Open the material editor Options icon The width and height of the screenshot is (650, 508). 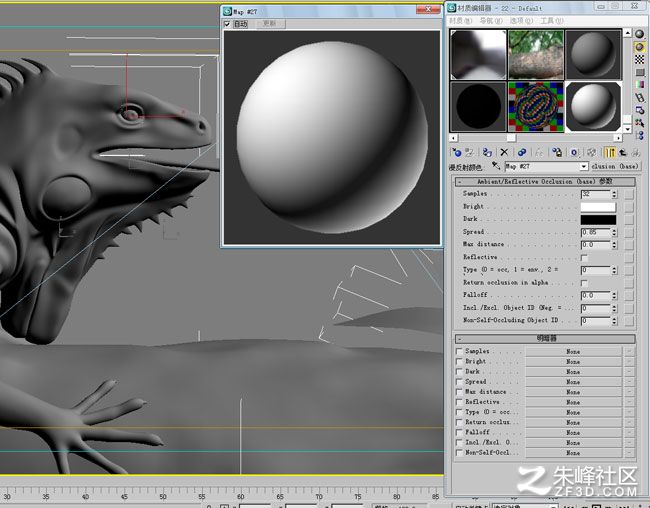(x=640, y=110)
